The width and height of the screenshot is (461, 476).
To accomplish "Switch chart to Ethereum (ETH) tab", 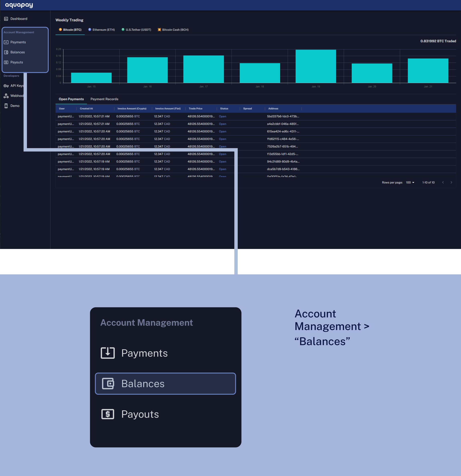I will [x=102, y=30].
